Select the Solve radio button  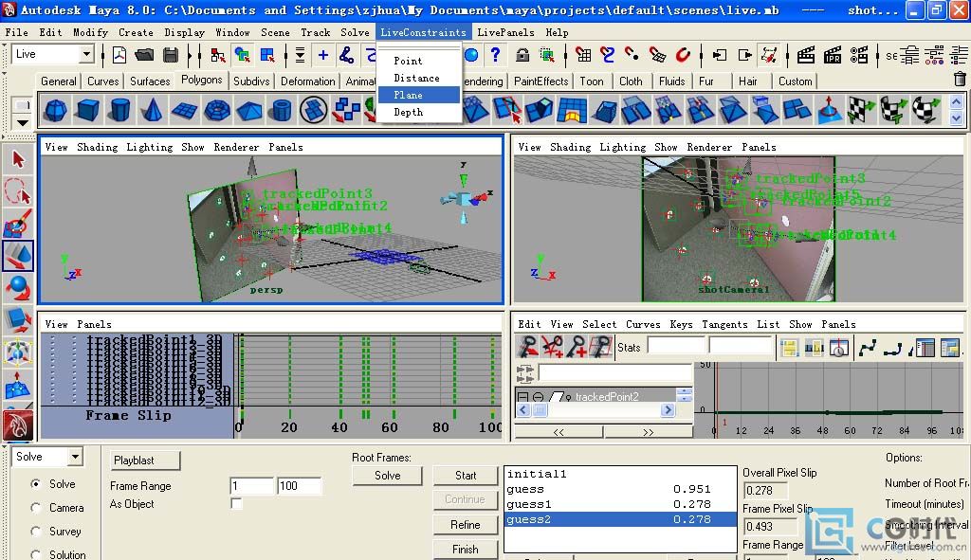(36, 484)
